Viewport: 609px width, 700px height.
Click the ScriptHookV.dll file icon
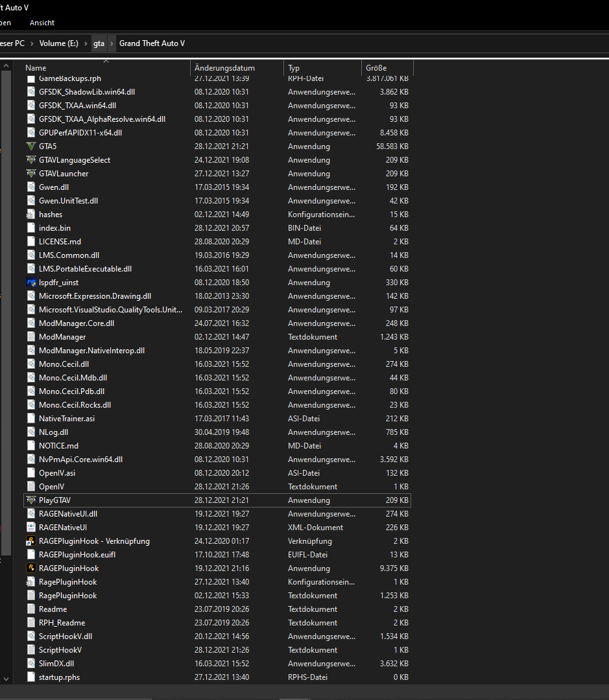(x=31, y=636)
